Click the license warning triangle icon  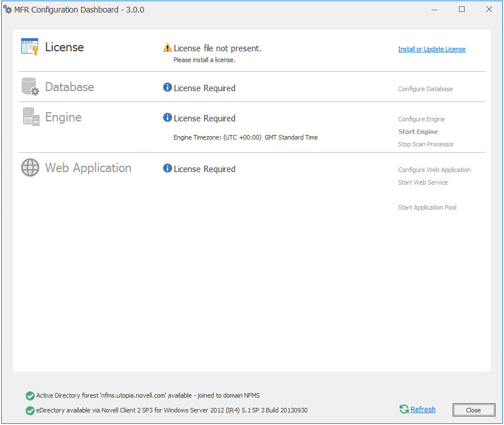[168, 48]
